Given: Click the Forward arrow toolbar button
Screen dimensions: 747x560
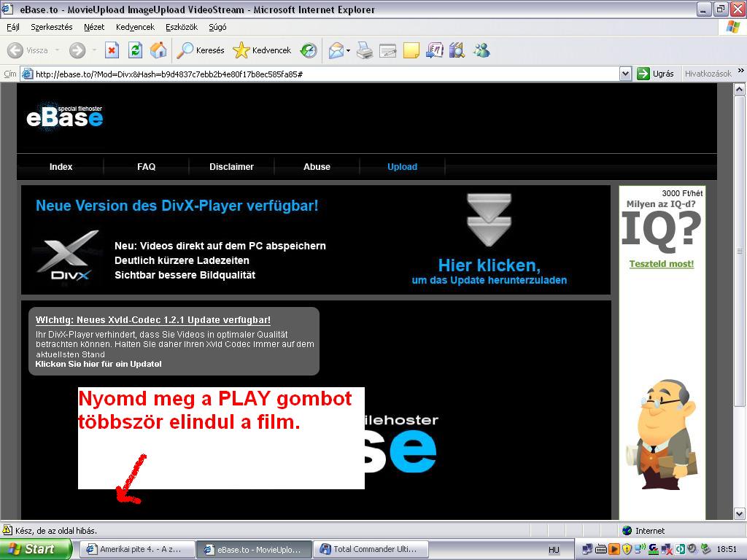Looking at the screenshot, I should 77,50.
